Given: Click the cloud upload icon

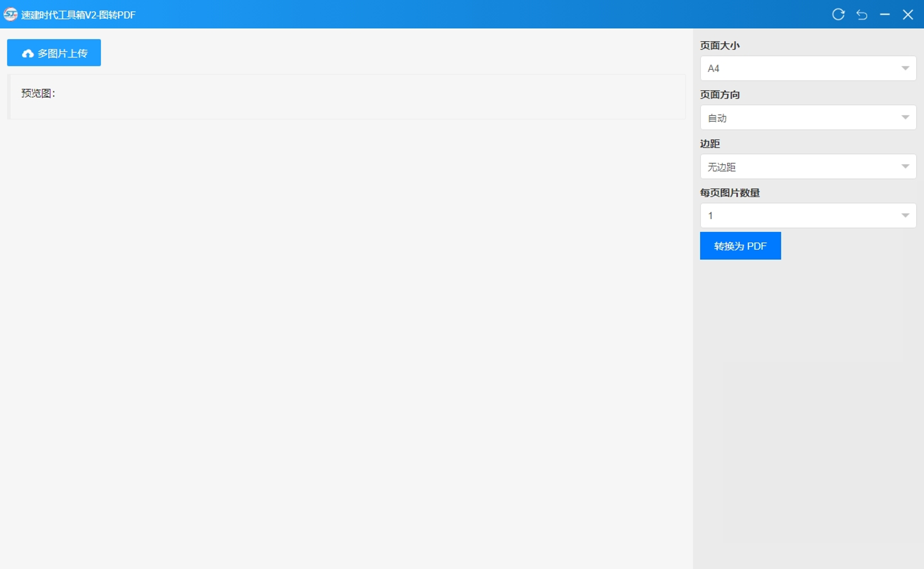Looking at the screenshot, I should point(27,53).
